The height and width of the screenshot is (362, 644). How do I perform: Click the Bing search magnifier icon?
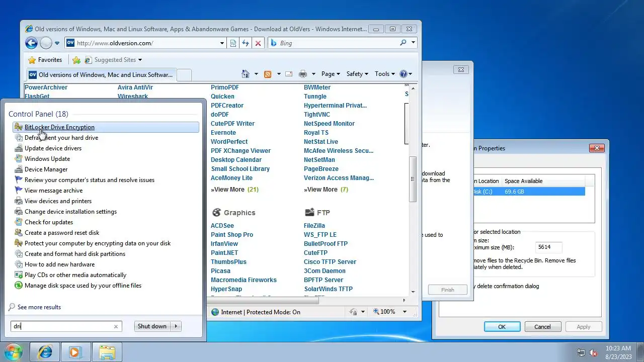pyautogui.click(x=403, y=43)
